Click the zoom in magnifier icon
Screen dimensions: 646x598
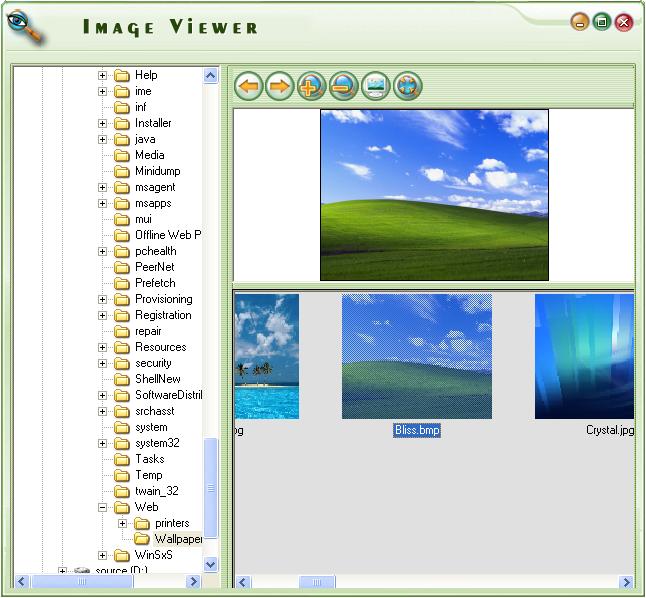[312, 87]
